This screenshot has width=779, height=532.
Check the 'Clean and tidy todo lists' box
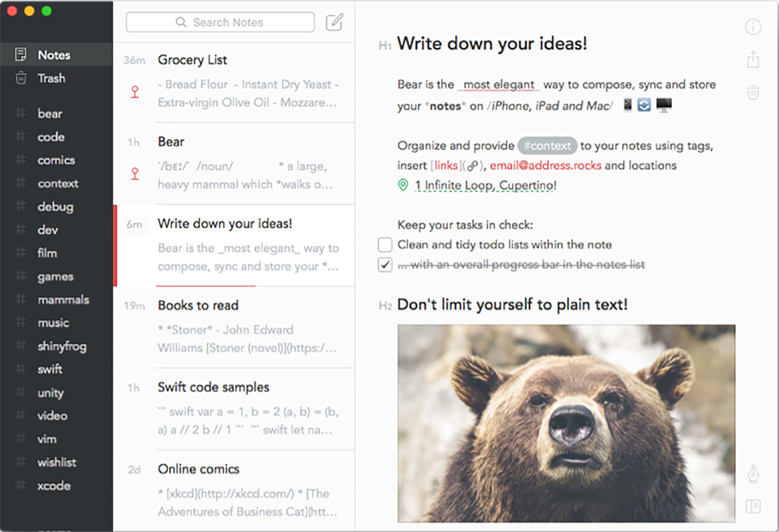(385, 245)
